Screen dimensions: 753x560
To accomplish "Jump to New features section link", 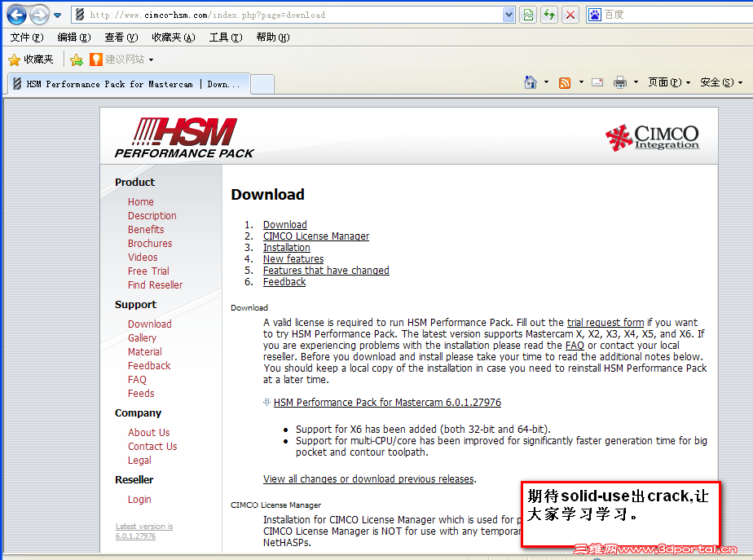I will [293, 259].
